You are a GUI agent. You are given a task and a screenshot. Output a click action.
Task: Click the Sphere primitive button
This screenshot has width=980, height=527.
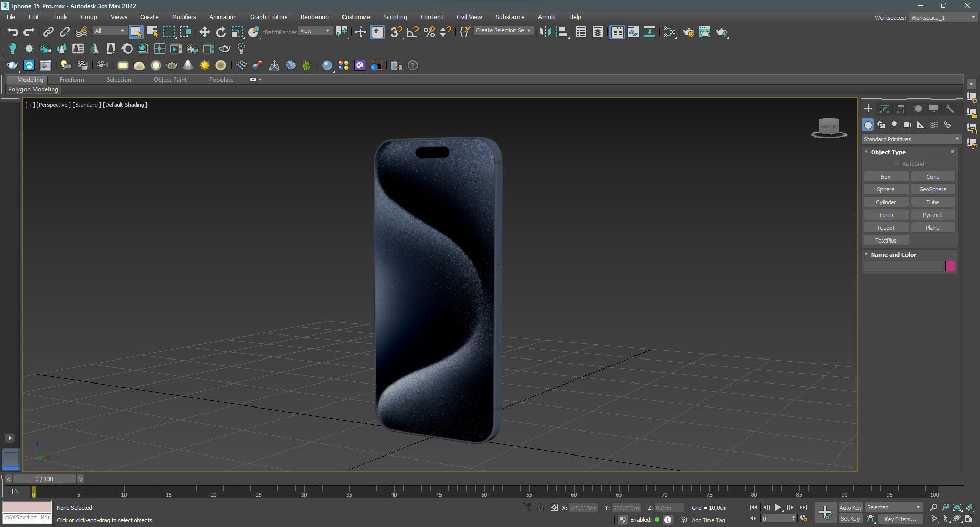point(886,189)
